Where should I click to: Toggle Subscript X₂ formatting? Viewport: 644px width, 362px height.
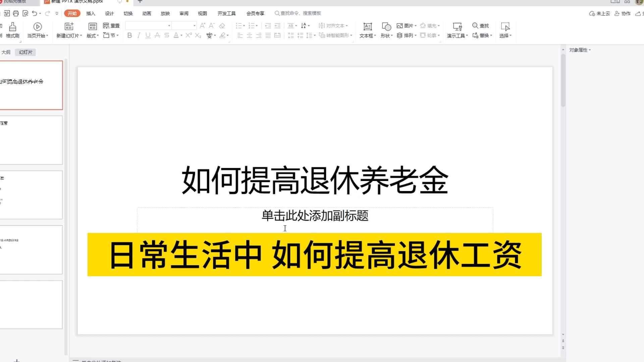pos(198,36)
